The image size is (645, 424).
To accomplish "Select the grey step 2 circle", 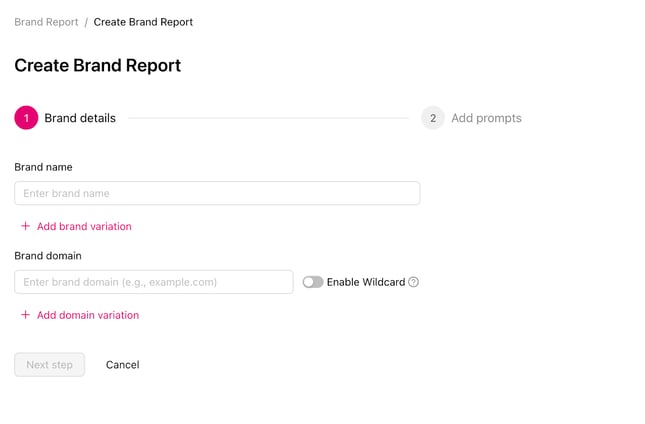I will pos(433,118).
